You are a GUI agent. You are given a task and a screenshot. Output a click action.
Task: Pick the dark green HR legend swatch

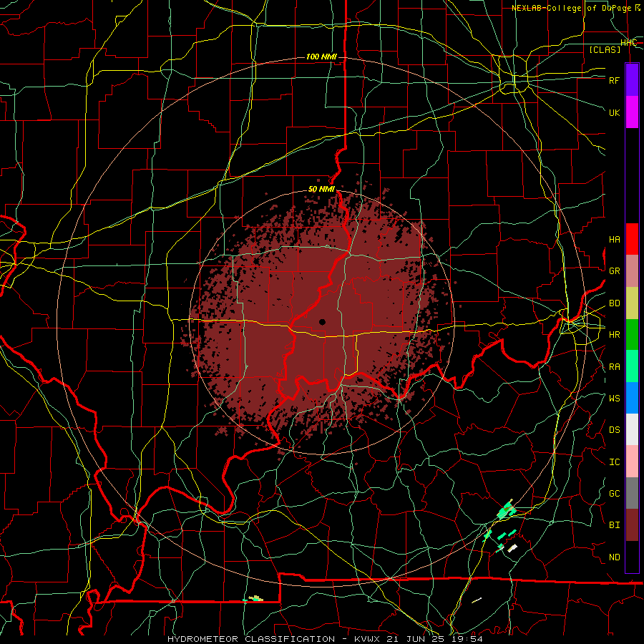632,335
